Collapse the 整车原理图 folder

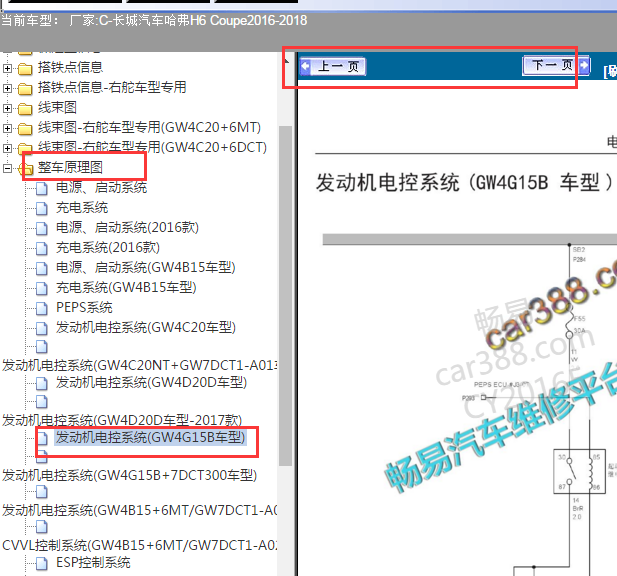(7, 168)
